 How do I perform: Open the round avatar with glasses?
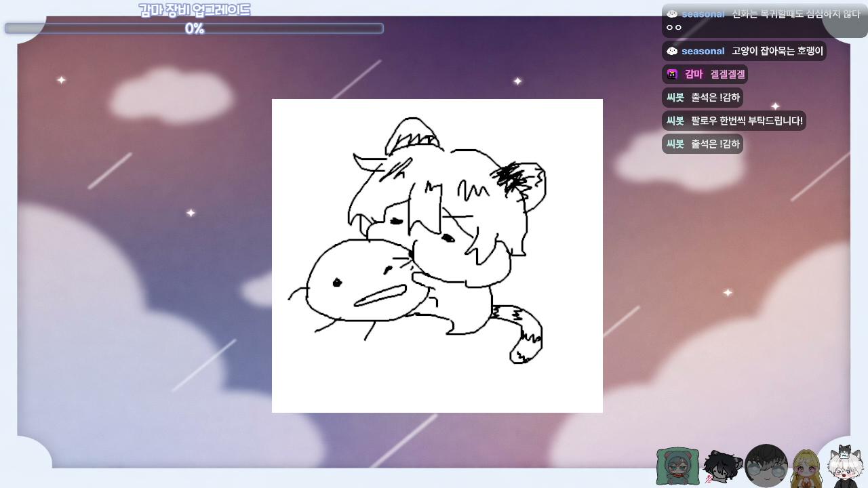click(766, 466)
